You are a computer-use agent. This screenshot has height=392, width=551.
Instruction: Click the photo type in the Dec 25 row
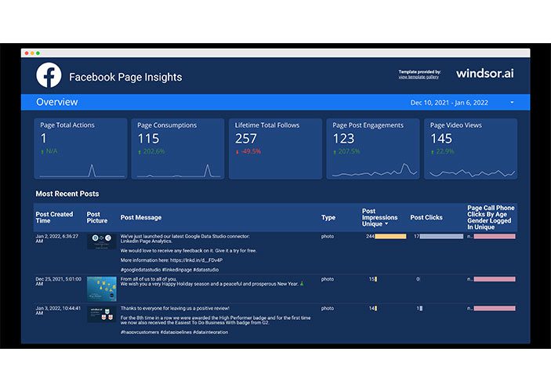(327, 279)
